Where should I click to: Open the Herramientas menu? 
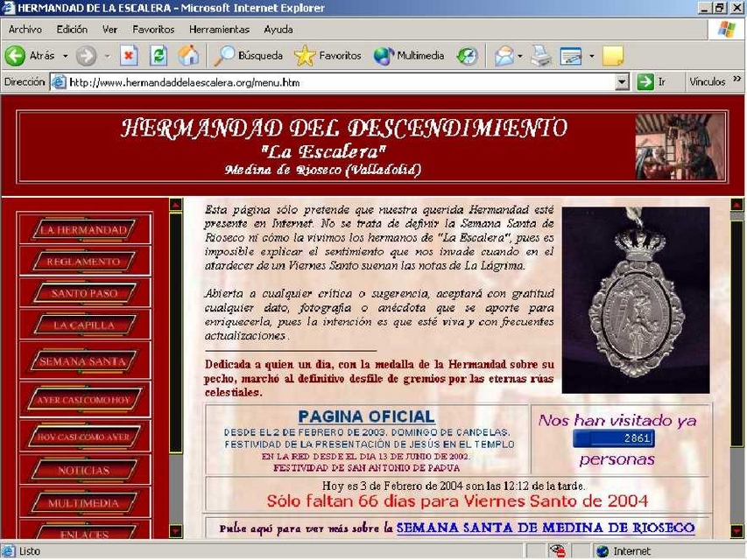tap(219, 30)
